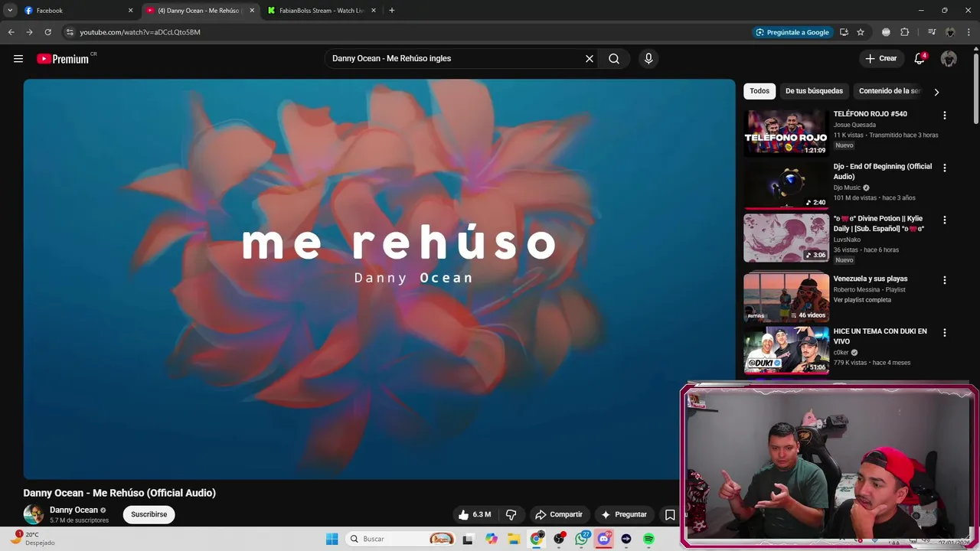Open Venezuela y sus playas playlist thumbnail
This screenshot has height=551, width=980.
786,297
